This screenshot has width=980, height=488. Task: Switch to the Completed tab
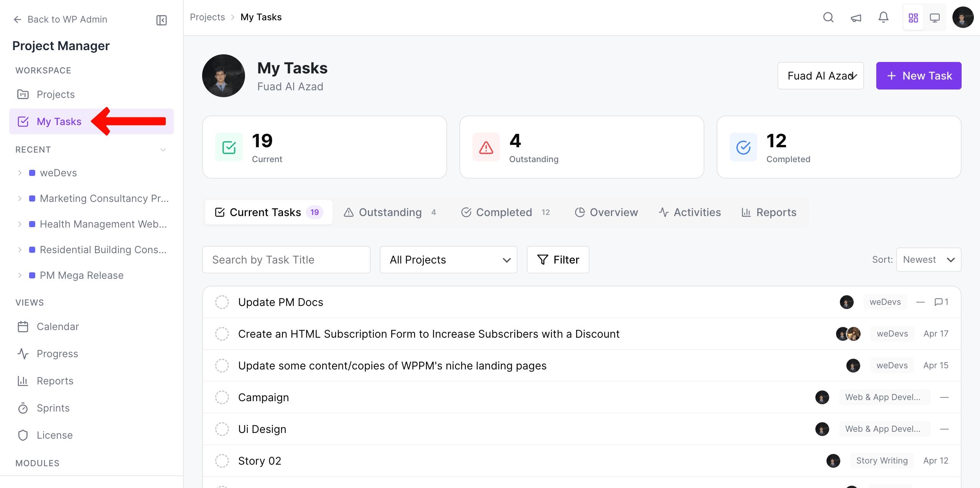click(x=505, y=212)
